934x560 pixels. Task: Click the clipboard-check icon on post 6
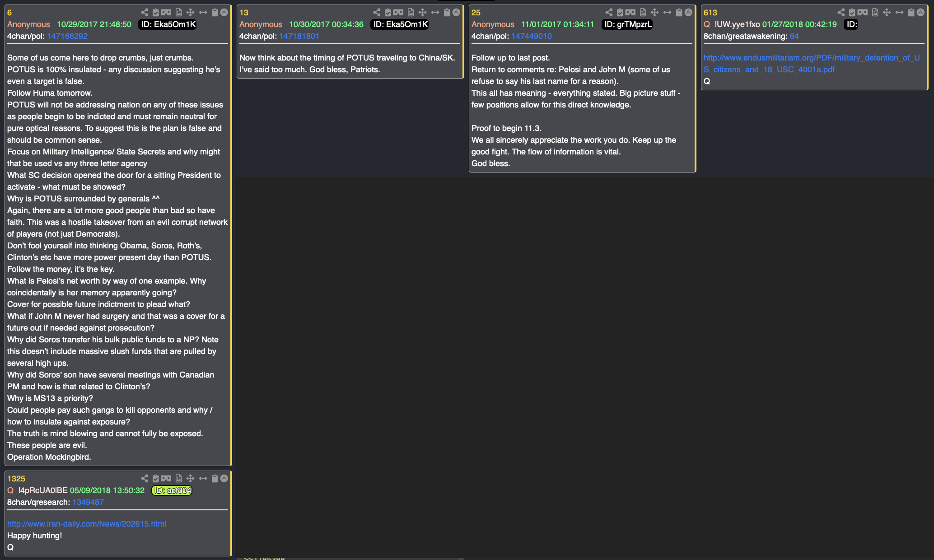point(155,13)
